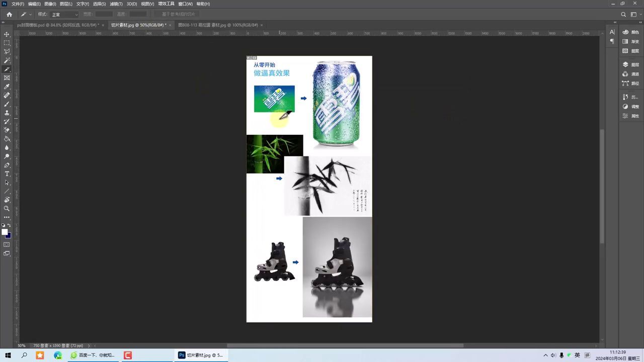Expand status bar document info arrow
644x362 pixels.
(89, 346)
